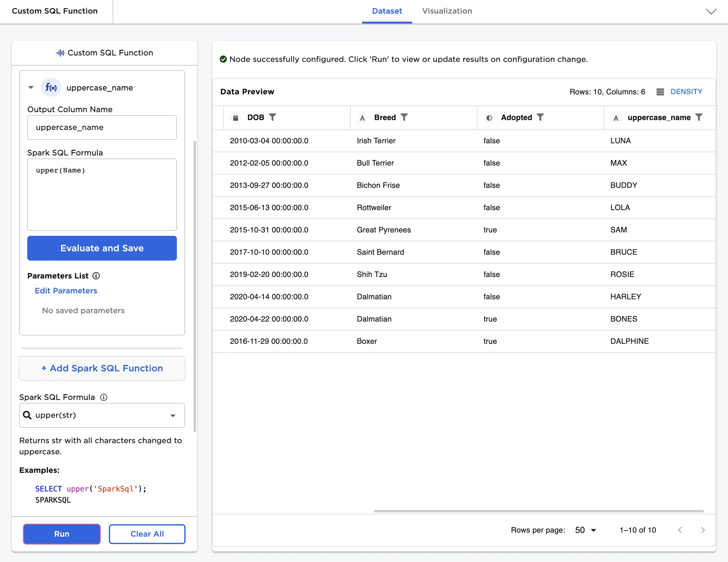Click the SELECT upper('SparkSql') example code
The width and height of the screenshot is (728, 562).
click(x=91, y=489)
